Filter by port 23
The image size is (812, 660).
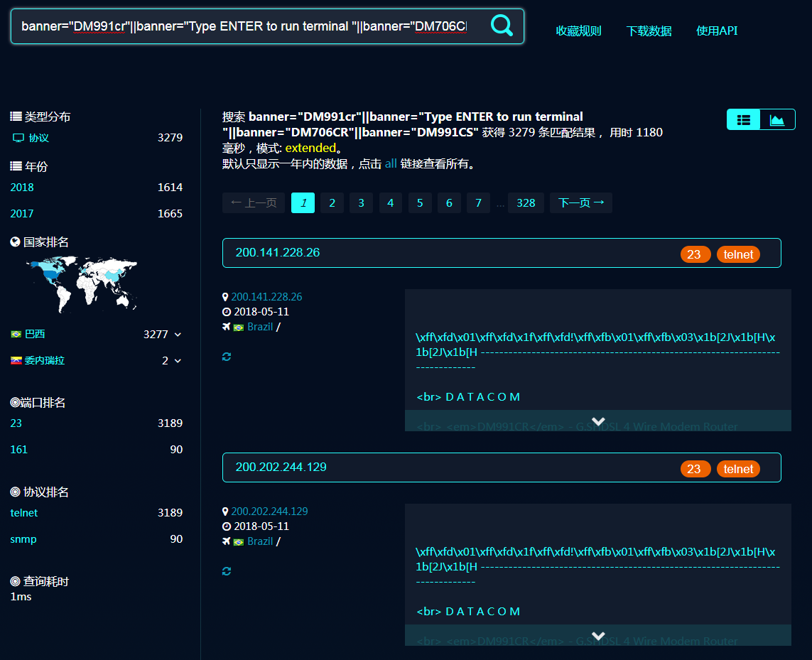point(16,423)
